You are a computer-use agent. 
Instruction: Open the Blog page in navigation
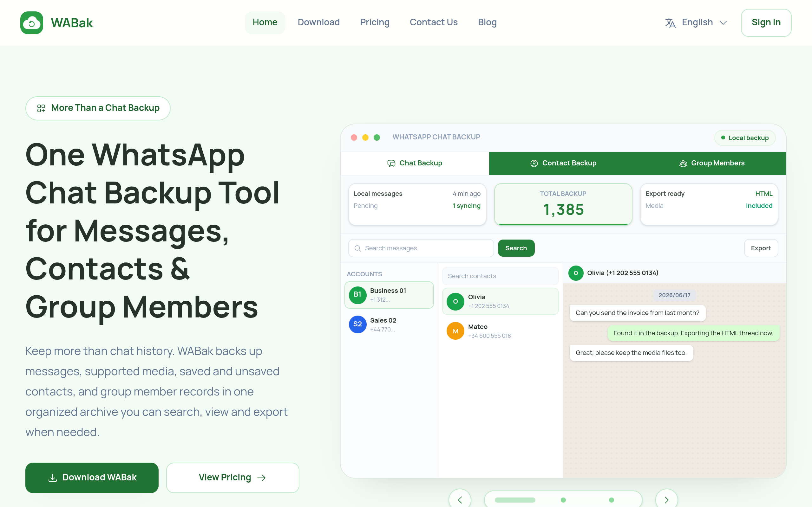(487, 22)
